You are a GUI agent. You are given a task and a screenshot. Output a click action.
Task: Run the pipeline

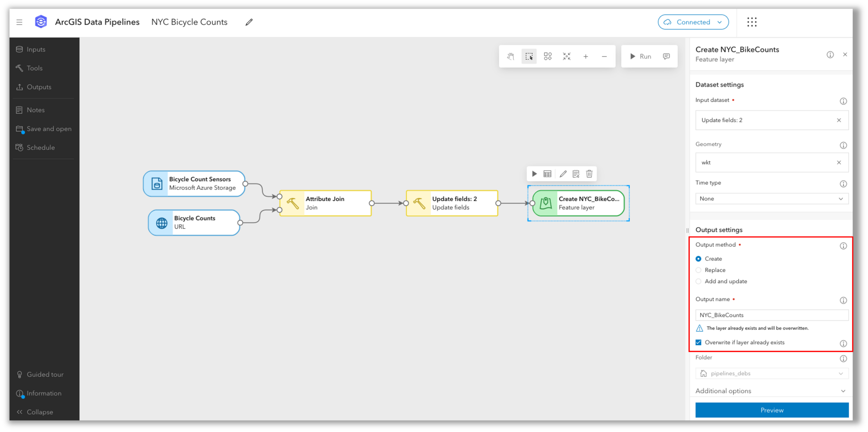(640, 56)
